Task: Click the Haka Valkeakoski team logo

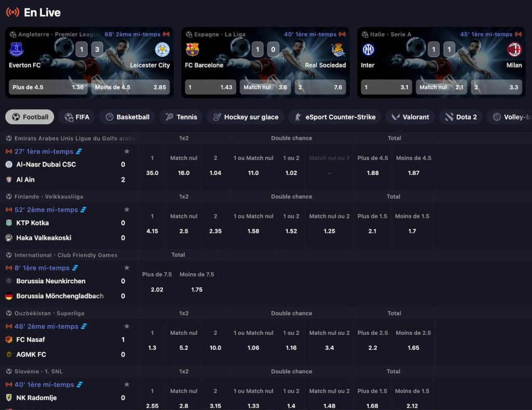Action: [9, 238]
